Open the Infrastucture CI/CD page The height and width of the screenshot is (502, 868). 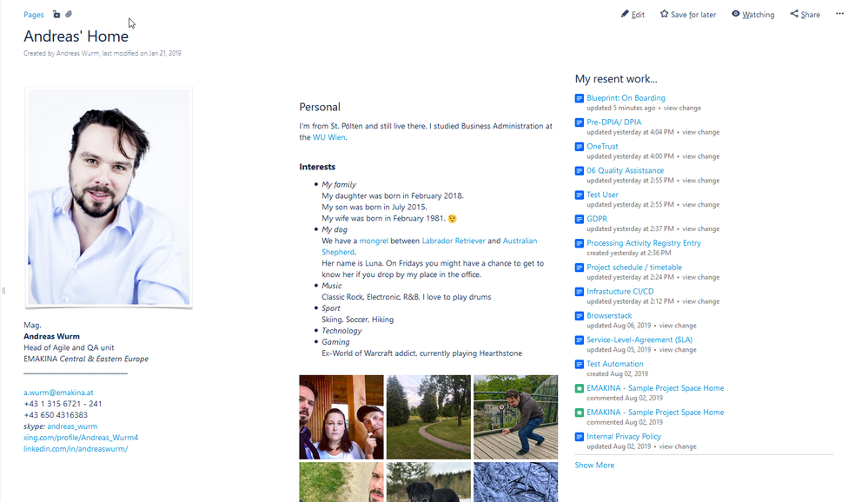click(620, 291)
